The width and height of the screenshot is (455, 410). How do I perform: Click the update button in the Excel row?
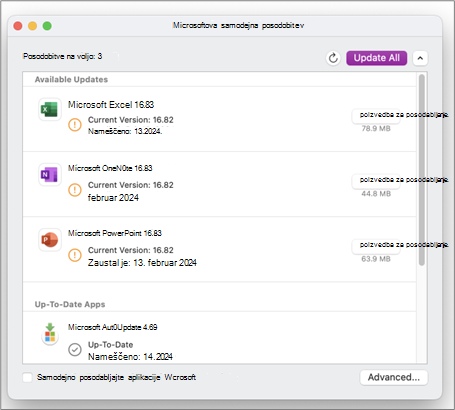376,115
